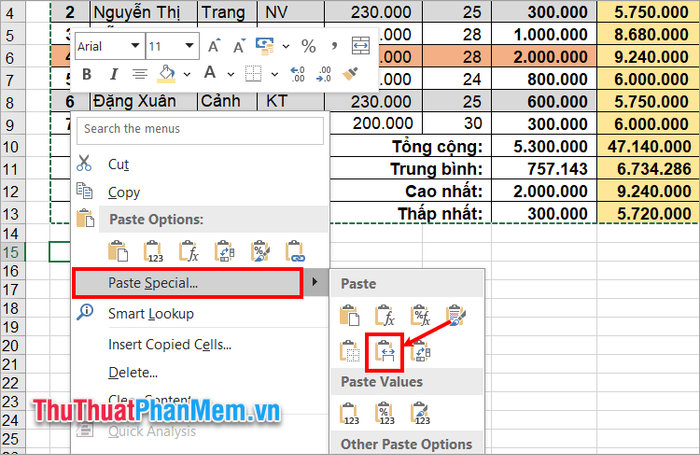Viewport: 700px width, 455px height.
Task: Open Paste Special menu entry
Action: click(x=187, y=283)
